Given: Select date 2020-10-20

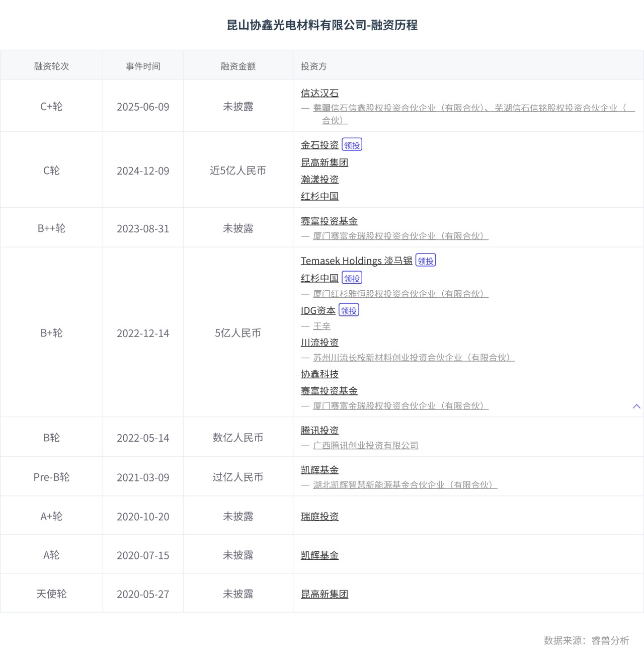Looking at the screenshot, I should point(143,516).
